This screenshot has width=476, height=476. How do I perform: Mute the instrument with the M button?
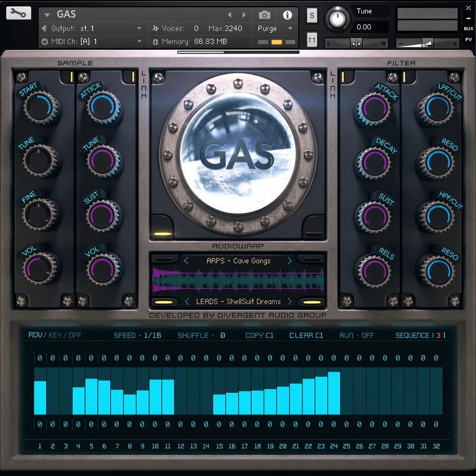[x=312, y=40]
